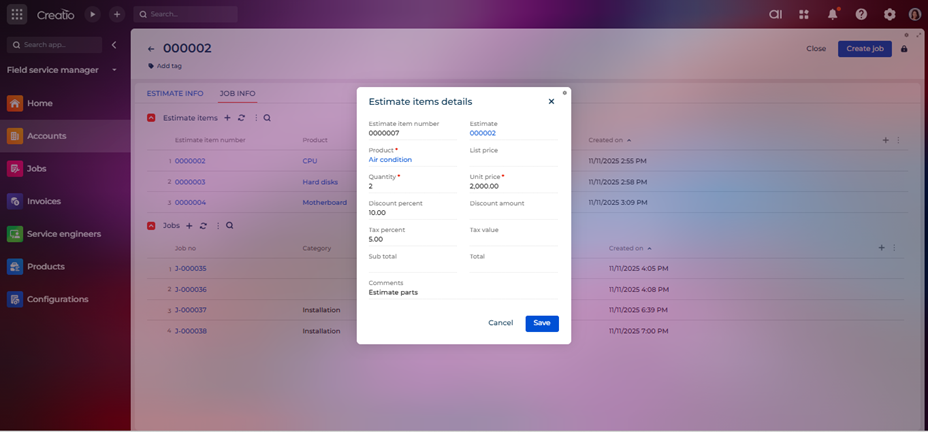Click the Quantity input field
Image resolution: width=928 pixels, height=432 pixels.
(x=410, y=186)
